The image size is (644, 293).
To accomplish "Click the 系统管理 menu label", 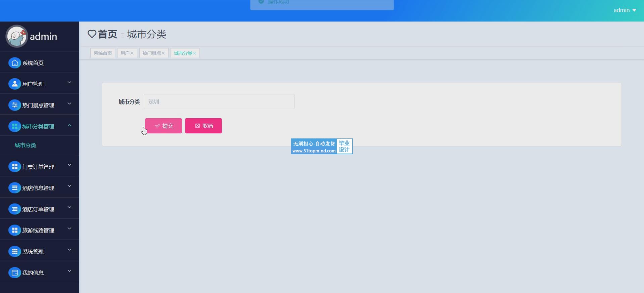I will point(33,252).
